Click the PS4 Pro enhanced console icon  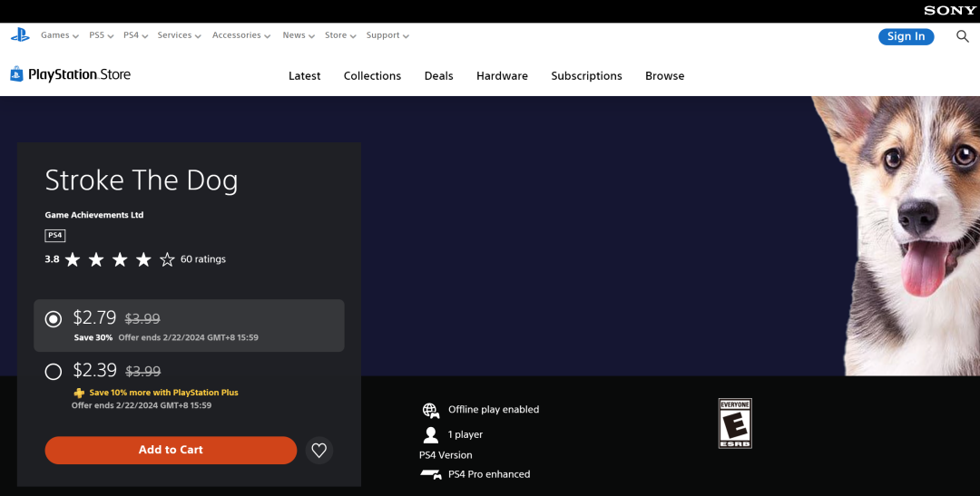pyautogui.click(x=431, y=475)
